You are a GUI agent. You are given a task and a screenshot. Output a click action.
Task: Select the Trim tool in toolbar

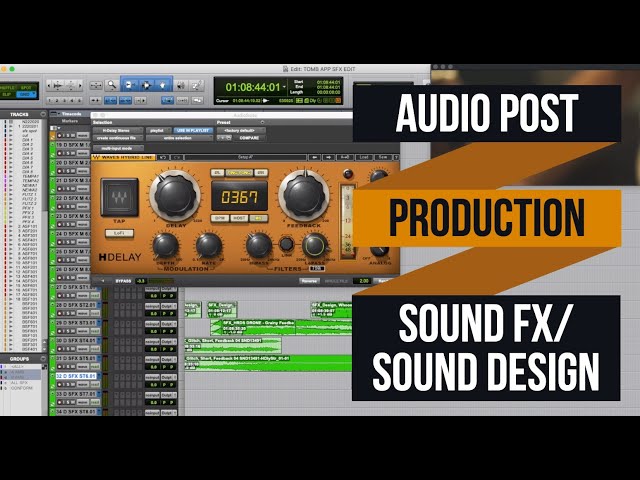pyautogui.click(x=130, y=85)
